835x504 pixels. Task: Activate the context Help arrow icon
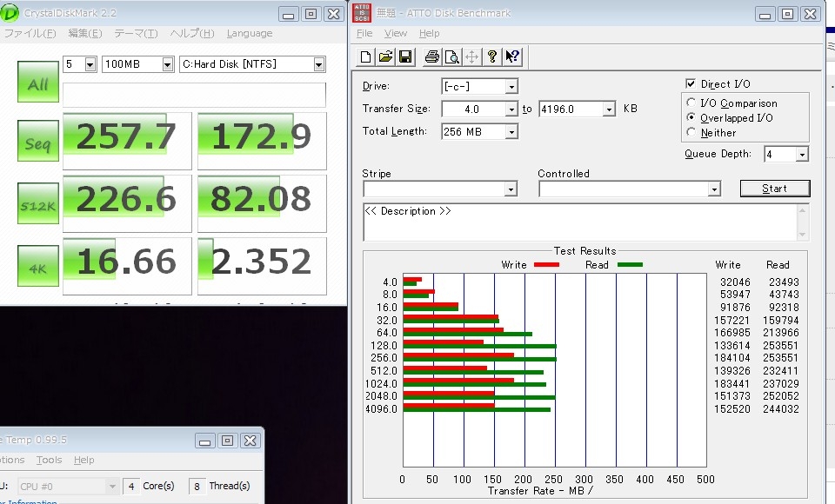(x=512, y=57)
